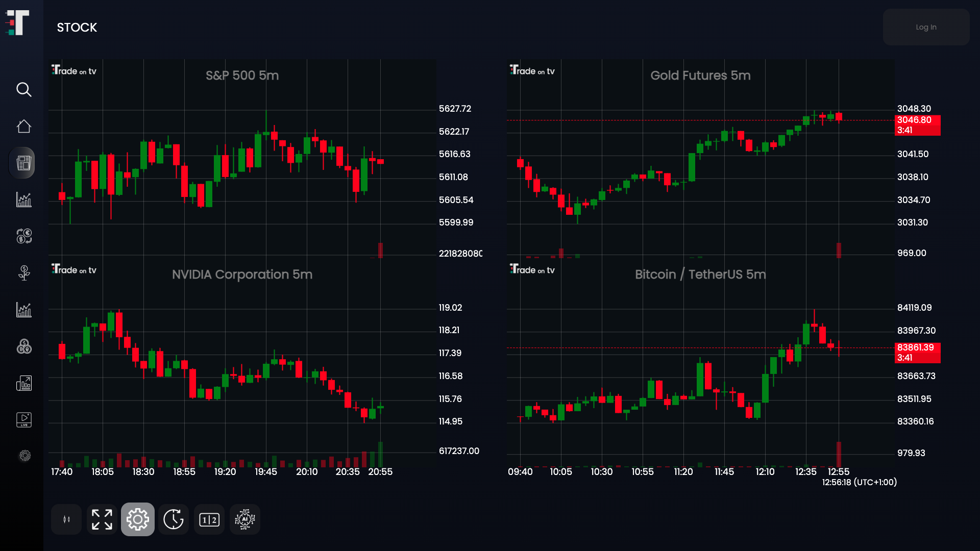Open chart settings from the bottom toolbar gear
This screenshot has height=551, width=980.
[x=138, y=519]
